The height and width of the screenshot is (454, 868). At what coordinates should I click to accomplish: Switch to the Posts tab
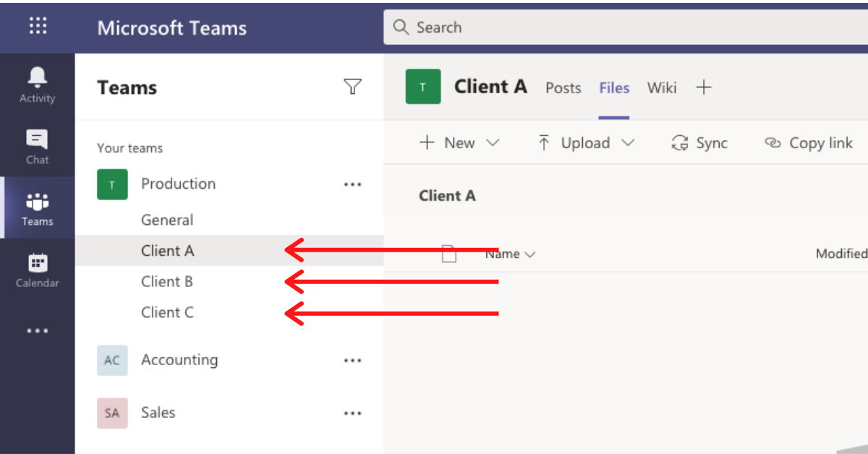tap(563, 87)
